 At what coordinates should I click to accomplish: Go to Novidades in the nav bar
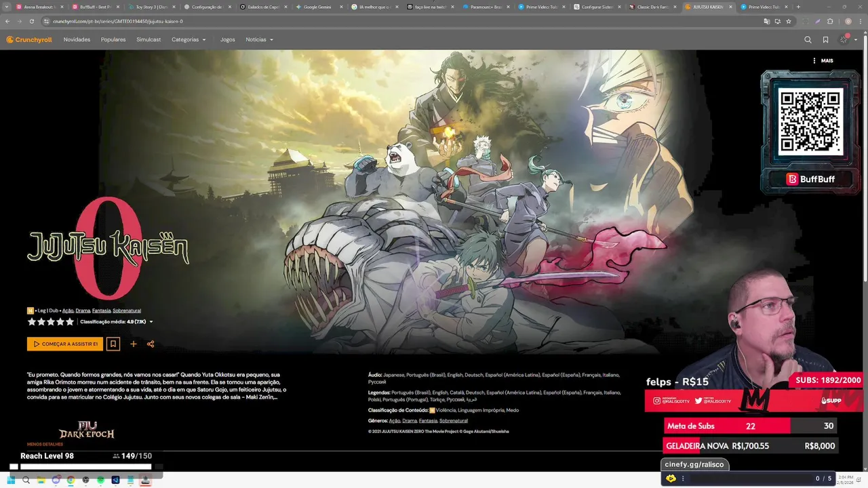pos(77,39)
